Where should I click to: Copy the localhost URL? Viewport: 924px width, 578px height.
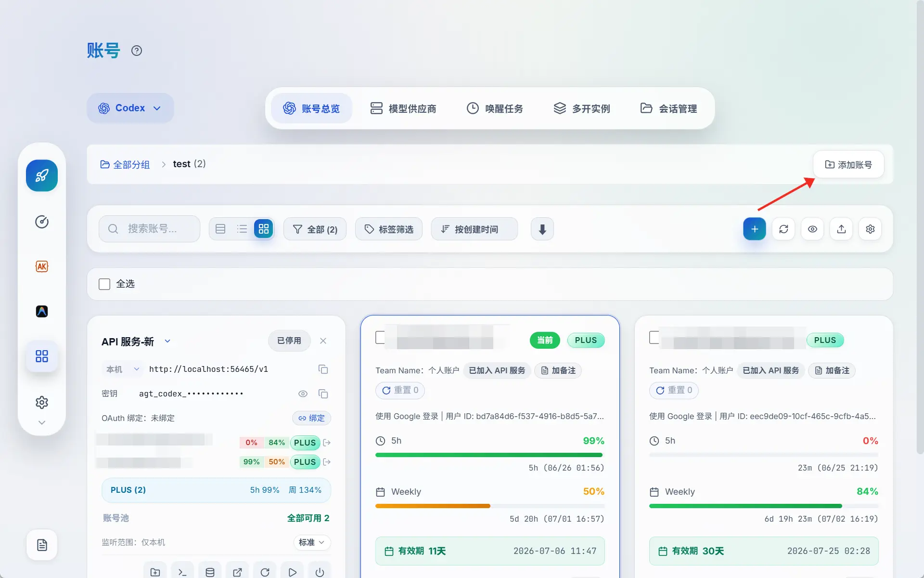[323, 369]
